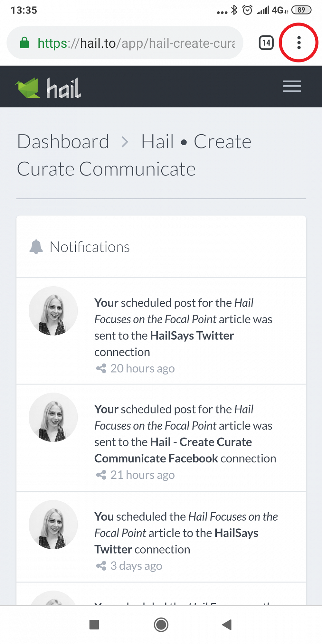
Task: Tap the Android back navigation button
Action: [x=227, y=625]
